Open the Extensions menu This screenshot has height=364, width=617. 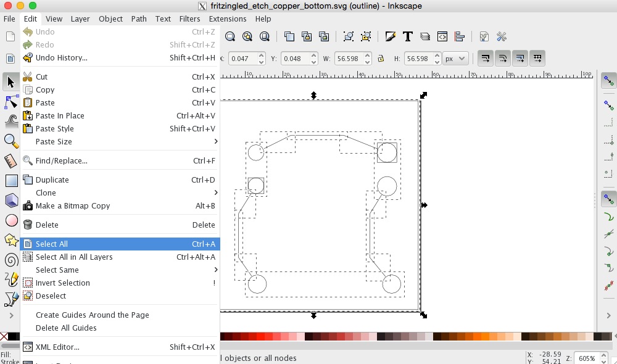click(227, 19)
